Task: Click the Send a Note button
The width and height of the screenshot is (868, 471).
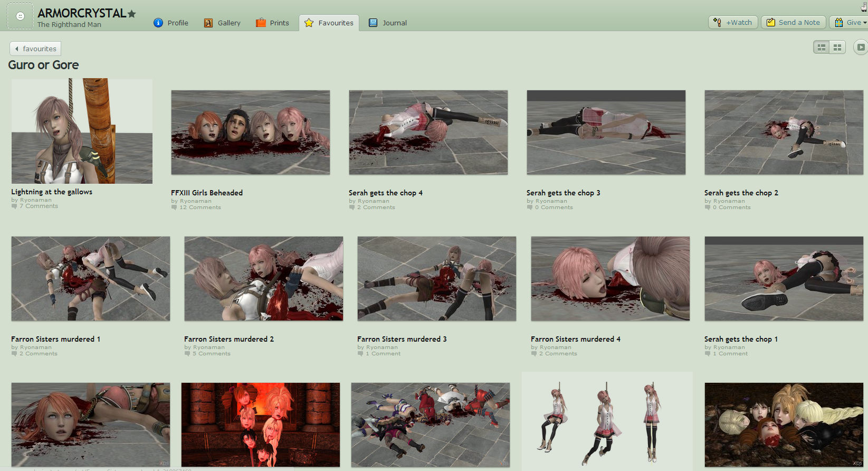Action: click(x=794, y=22)
